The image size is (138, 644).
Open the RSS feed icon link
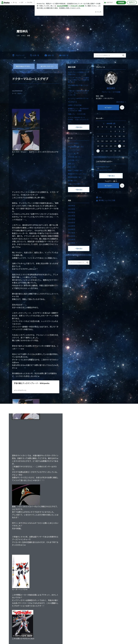(x=99, y=197)
